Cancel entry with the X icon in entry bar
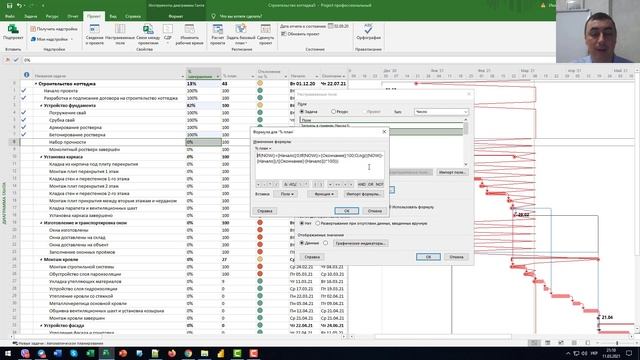Screen dimensions: 640x360 point(7,60)
